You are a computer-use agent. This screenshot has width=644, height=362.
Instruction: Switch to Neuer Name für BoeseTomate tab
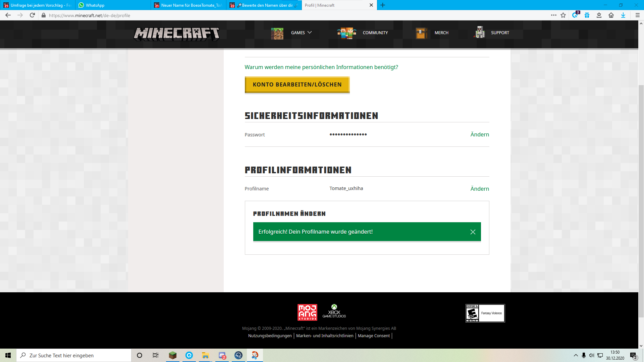[189, 5]
